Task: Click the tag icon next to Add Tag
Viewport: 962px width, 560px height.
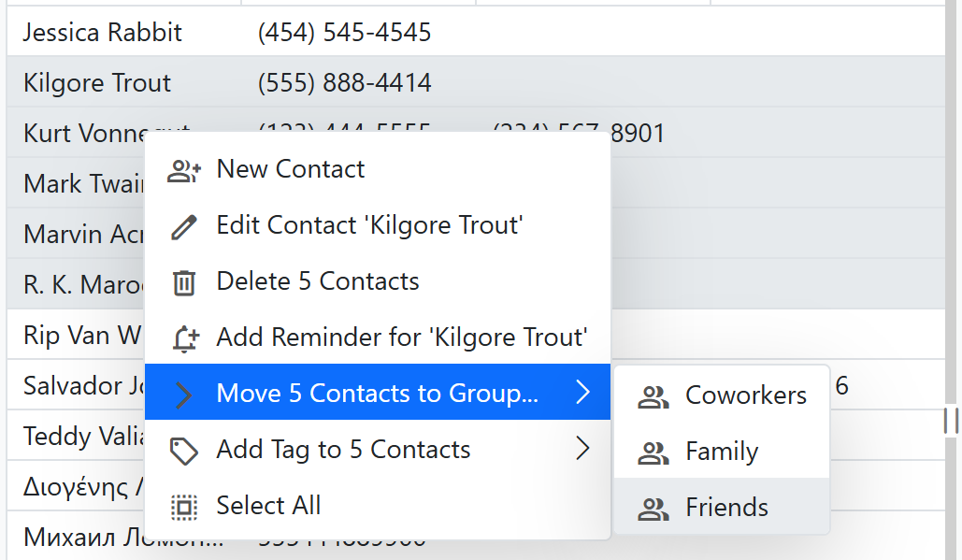Action: coord(184,449)
